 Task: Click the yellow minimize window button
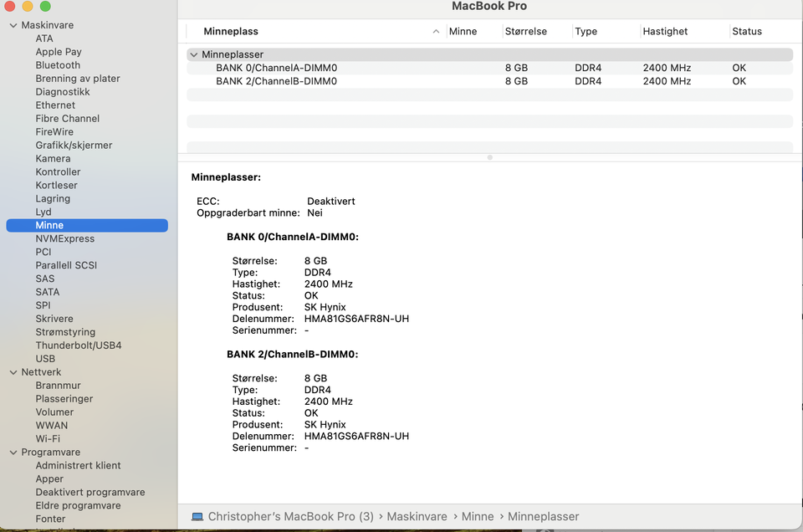(28, 7)
